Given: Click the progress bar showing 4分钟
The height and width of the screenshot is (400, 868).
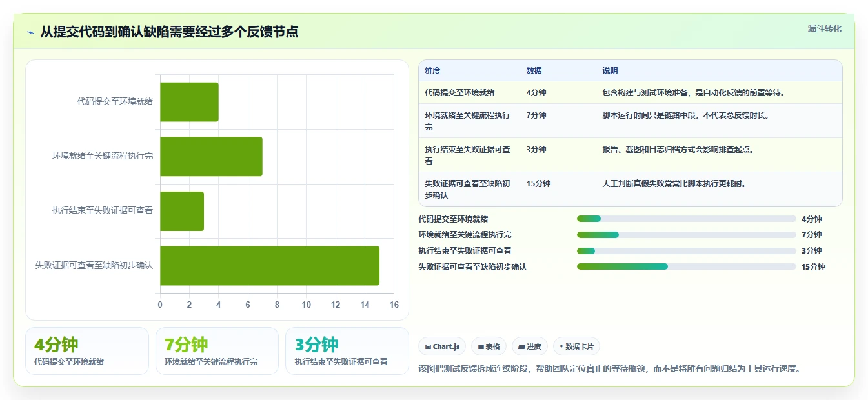Looking at the screenshot, I should (687, 219).
